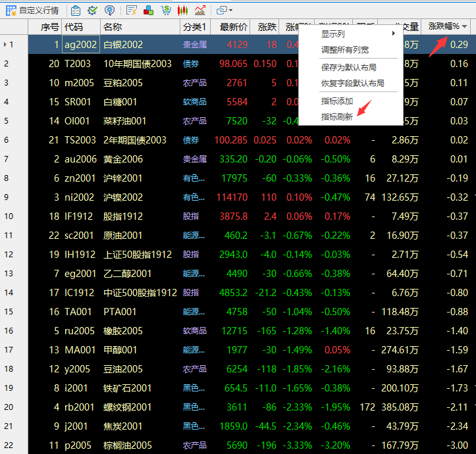This screenshot has width=476, height=454.
Task: Click the shopping cart dollar icon
Action: click(x=166, y=11)
